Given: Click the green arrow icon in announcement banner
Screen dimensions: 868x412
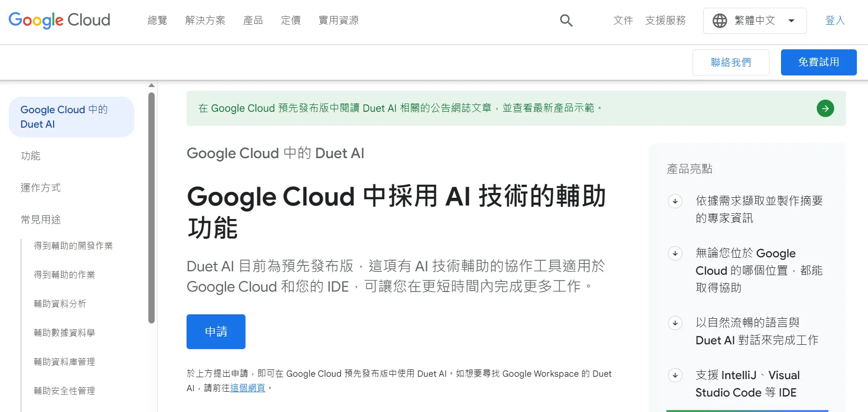Looking at the screenshot, I should (x=825, y=108).
